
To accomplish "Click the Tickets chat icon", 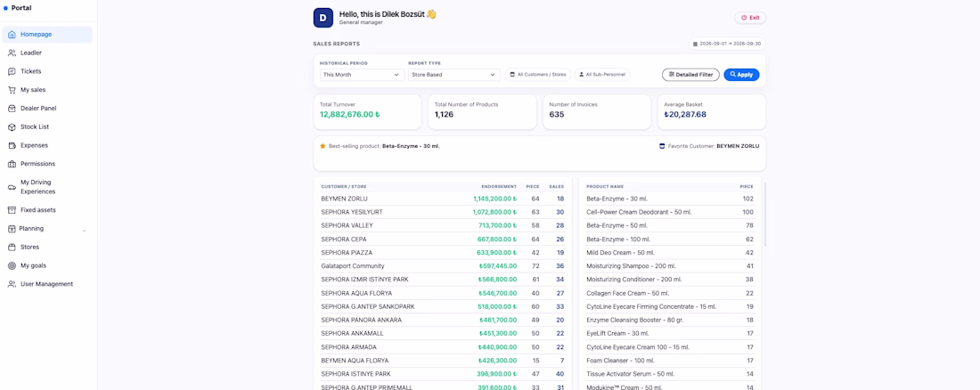I will (x=12, y=71).
